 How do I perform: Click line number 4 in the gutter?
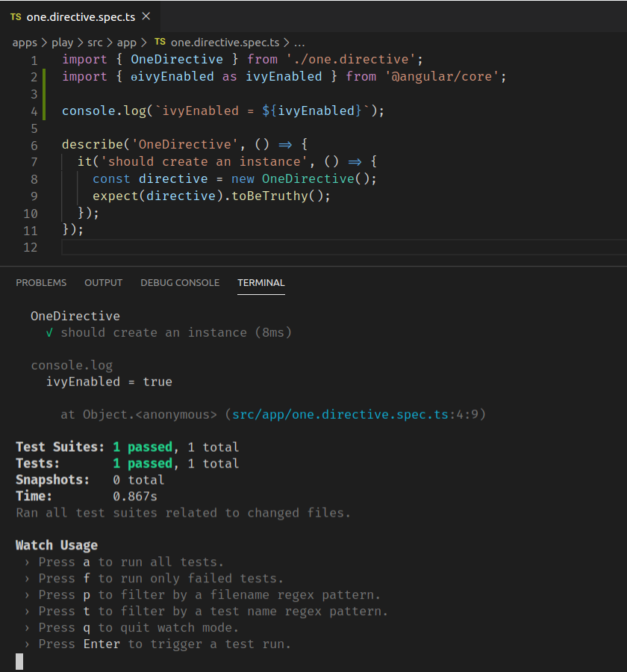[34, 111]
